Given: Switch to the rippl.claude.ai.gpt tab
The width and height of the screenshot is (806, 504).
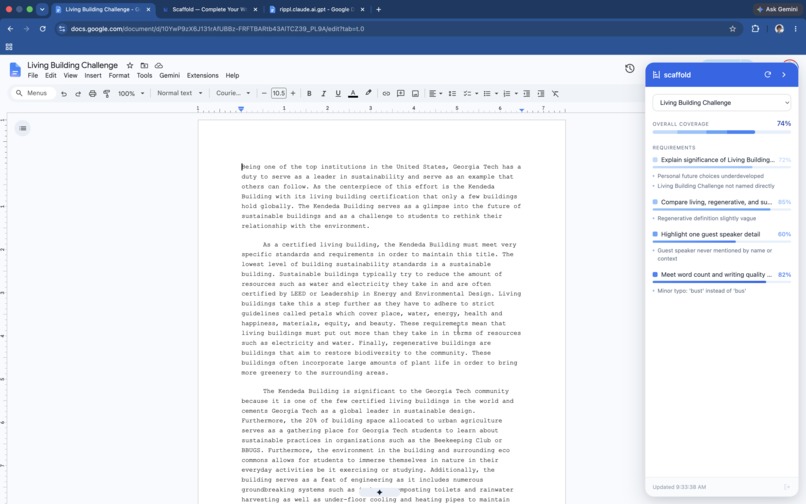Looking at the screenshot, I should [317, 9].
